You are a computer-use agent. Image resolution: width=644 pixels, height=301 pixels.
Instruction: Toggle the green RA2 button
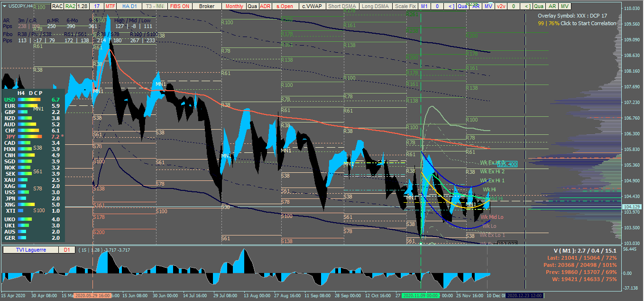click(70, 6)
